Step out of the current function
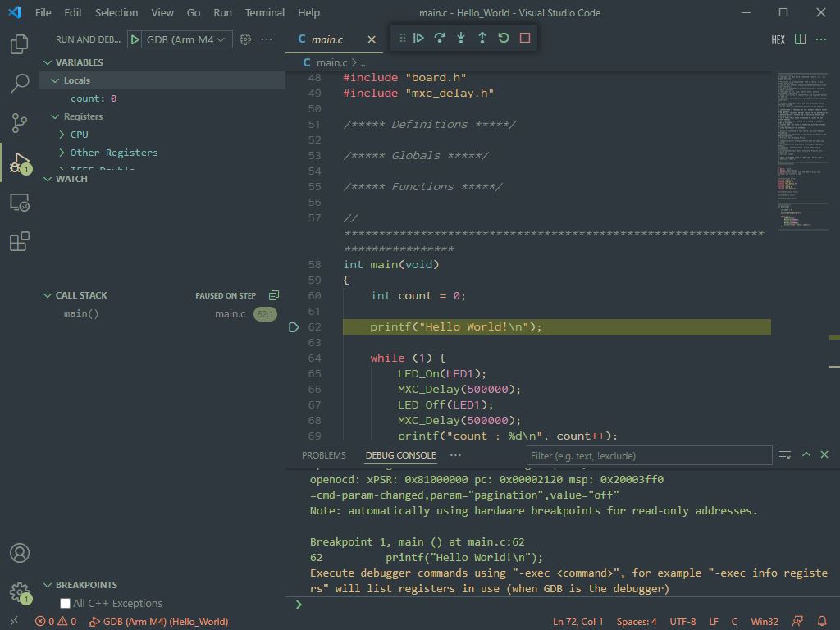This screenshot has width=840, height=630. click(482, 38)
